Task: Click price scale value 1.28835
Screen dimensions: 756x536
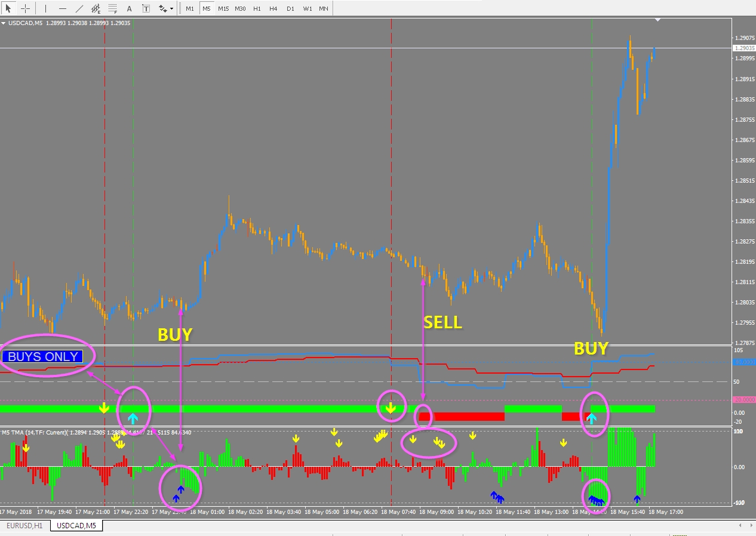Action: point(744,99)
